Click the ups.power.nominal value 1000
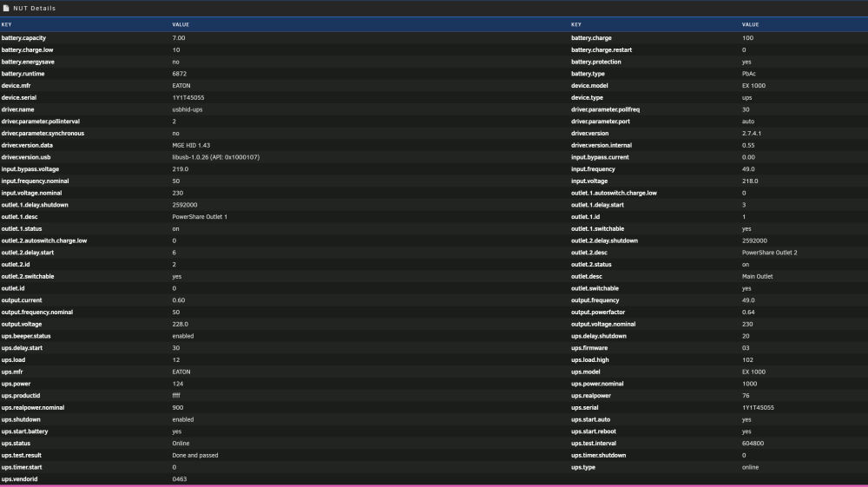868x487 pixels. (x=750, y=384)
